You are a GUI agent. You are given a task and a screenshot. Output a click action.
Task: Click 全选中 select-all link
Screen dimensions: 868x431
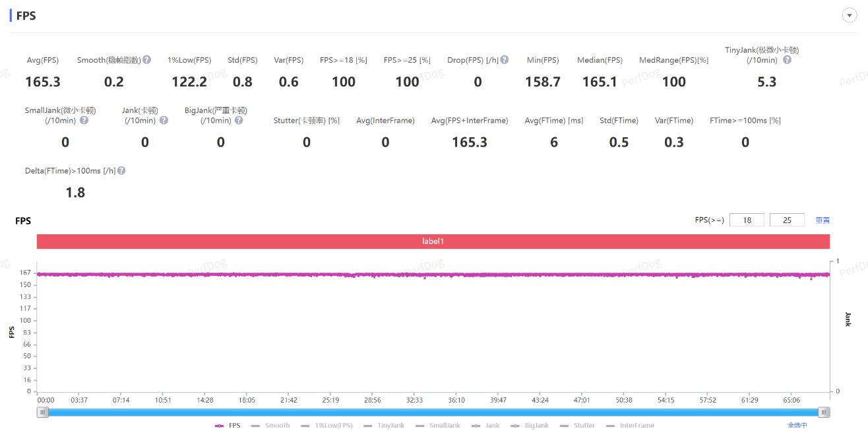coord(797,426)
